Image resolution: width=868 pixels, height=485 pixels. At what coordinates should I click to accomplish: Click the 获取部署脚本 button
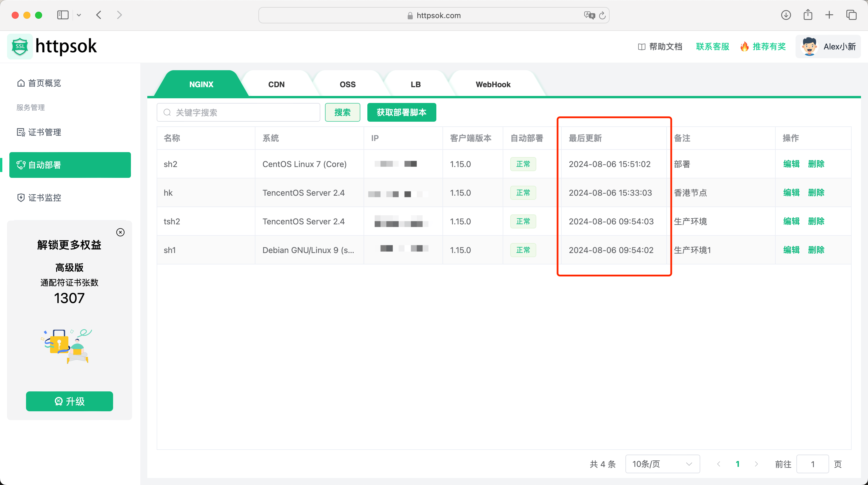point(401,112)
